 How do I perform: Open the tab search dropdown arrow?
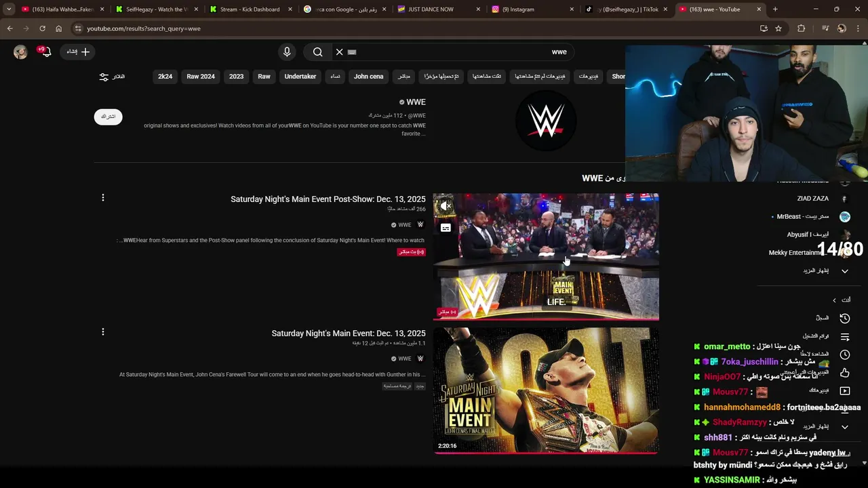point(9,9)
